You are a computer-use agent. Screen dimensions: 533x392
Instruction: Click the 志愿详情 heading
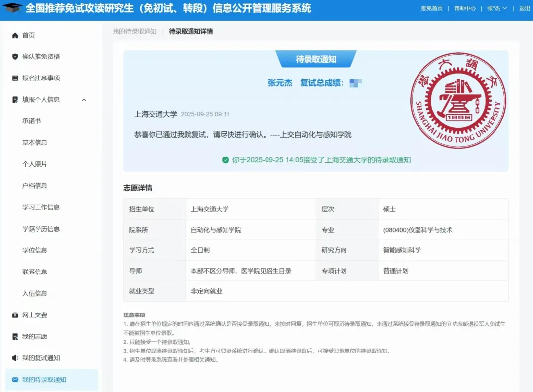click(x=138, y=188)
